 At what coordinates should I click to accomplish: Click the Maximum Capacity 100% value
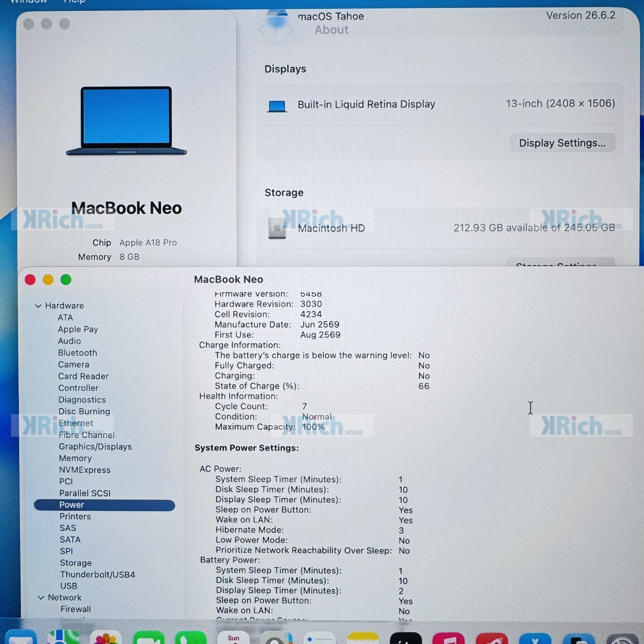point(313,427)
